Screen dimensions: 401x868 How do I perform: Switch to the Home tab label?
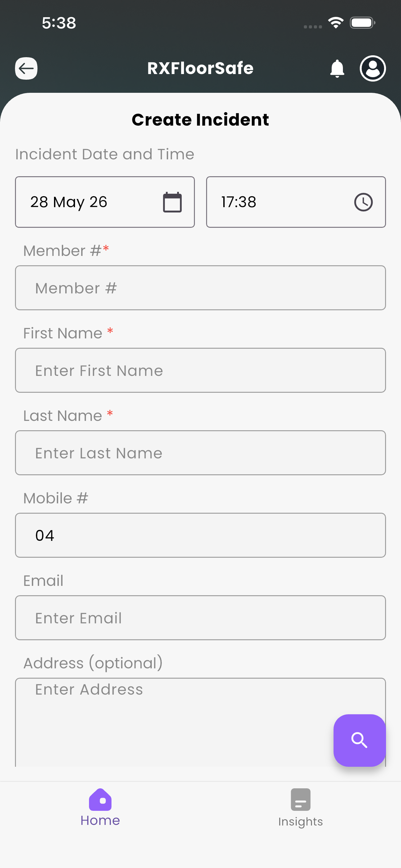100,821
